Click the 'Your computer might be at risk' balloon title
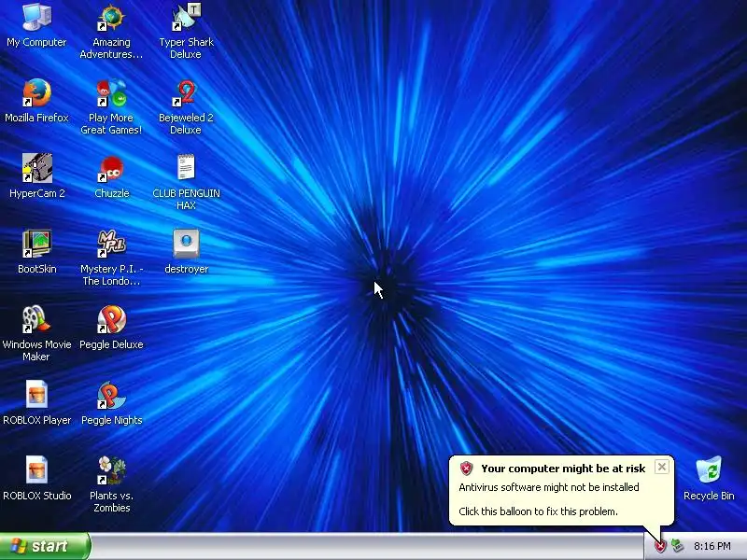This screenshot has width=747, height=560. click(x=563, y=469)
